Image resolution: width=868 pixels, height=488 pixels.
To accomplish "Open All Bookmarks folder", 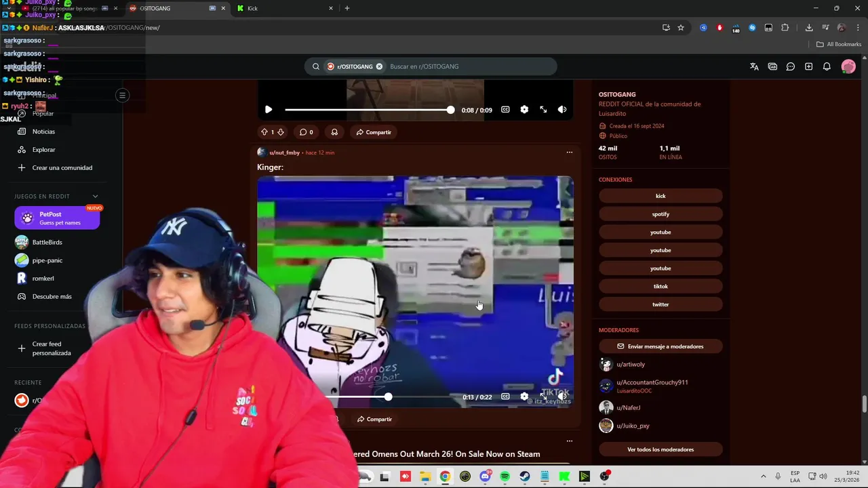I will point(839,44).
